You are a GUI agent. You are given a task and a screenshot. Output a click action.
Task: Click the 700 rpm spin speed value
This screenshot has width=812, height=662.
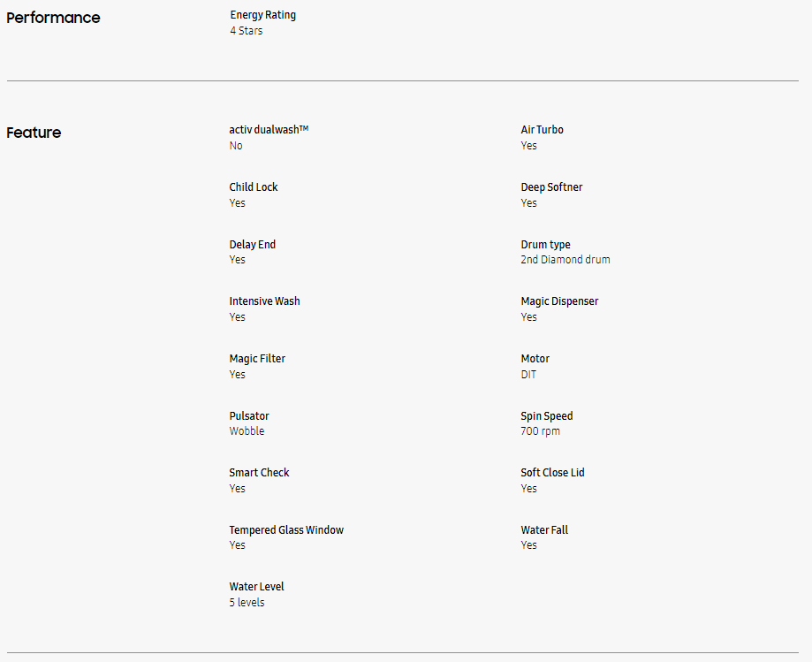click(x=541, y=431)
